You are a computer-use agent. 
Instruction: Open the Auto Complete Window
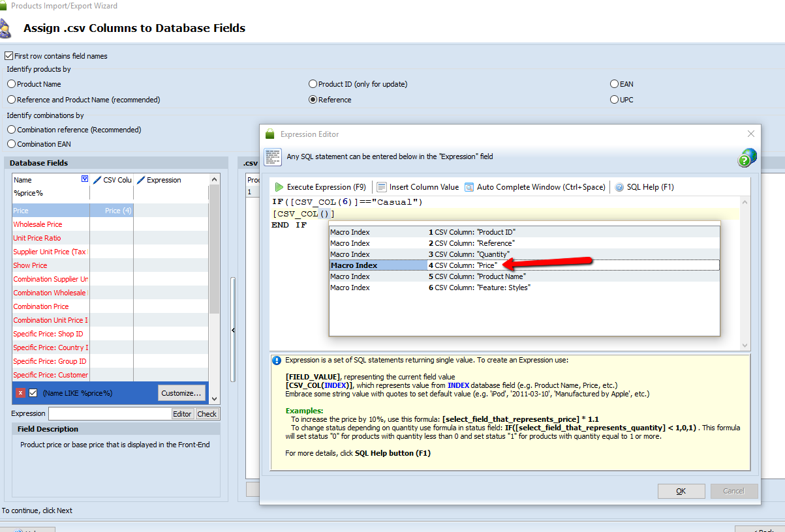coord(534,187)
